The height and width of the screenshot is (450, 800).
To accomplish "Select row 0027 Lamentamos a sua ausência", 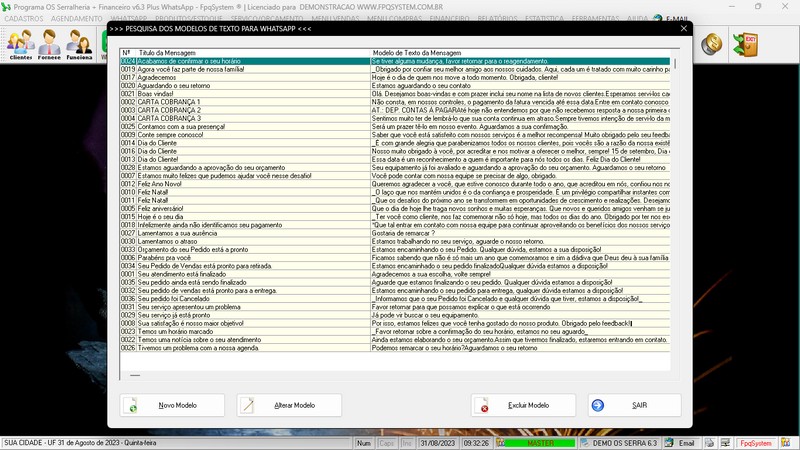I will click(395, 233).
